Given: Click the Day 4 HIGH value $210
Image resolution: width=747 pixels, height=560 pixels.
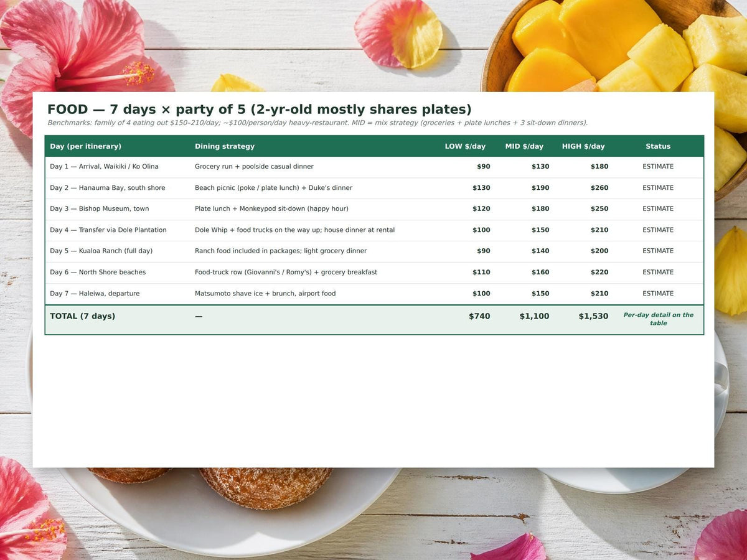Looking at the screenshot, I should [x=599, y=230].
